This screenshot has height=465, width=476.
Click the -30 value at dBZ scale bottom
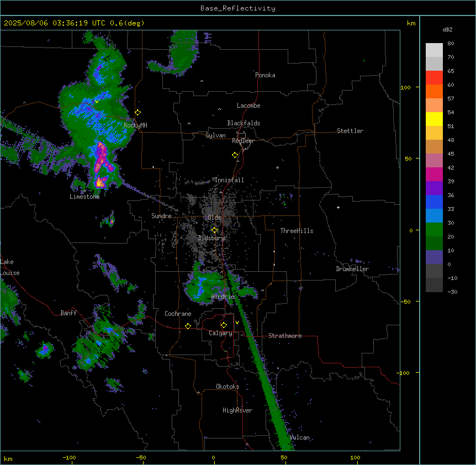pos(452,292)
